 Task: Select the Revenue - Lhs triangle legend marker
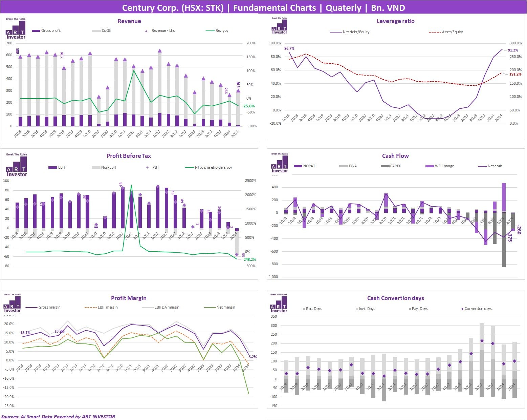[146, 30]
